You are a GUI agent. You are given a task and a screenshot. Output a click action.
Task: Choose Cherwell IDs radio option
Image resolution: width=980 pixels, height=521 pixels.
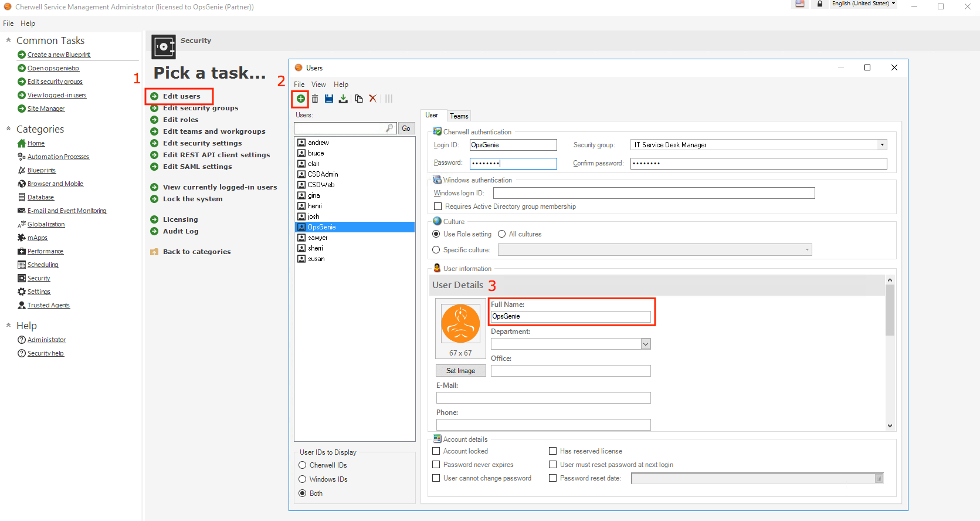303,465
